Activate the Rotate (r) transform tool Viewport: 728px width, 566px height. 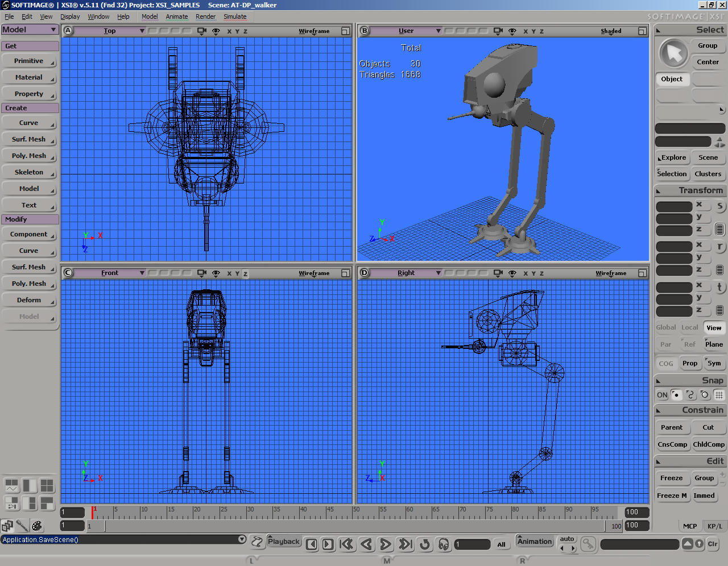719,247
